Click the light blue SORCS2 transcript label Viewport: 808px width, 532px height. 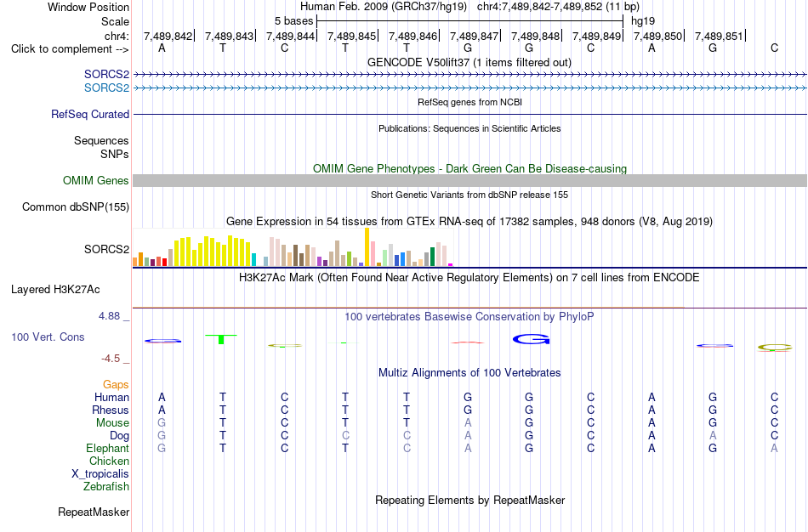coord(106,88)
